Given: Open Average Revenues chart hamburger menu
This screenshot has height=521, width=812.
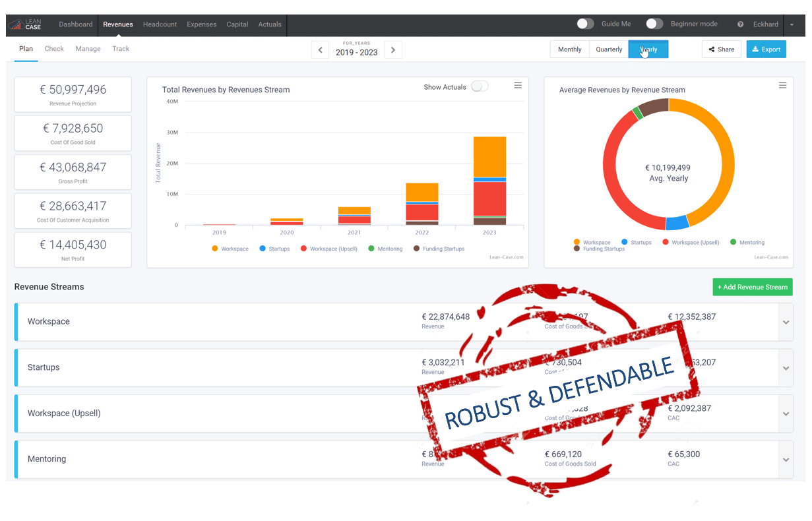Looking at the screenshot, I should [x=782, y=86].
